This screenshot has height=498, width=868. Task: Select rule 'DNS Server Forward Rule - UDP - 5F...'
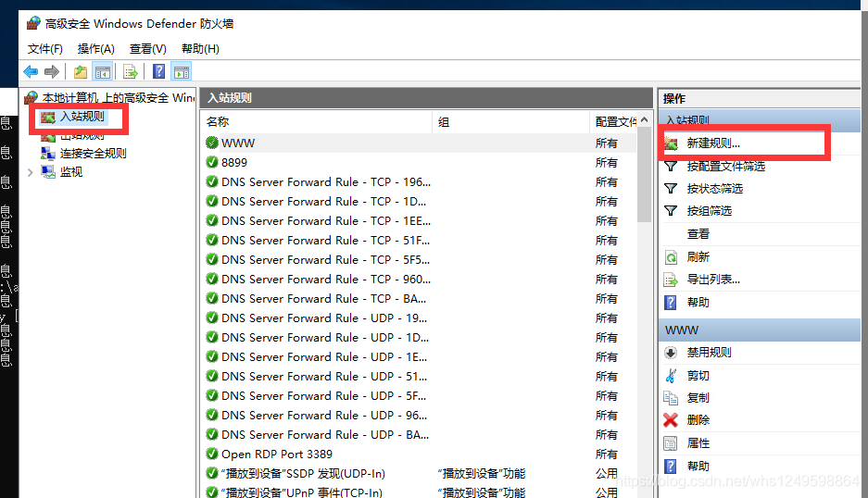419,395
